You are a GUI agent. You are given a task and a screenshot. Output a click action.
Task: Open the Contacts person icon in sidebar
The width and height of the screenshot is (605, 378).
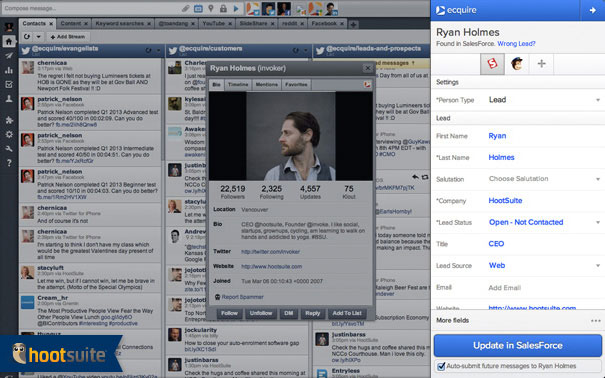point(9,99)
